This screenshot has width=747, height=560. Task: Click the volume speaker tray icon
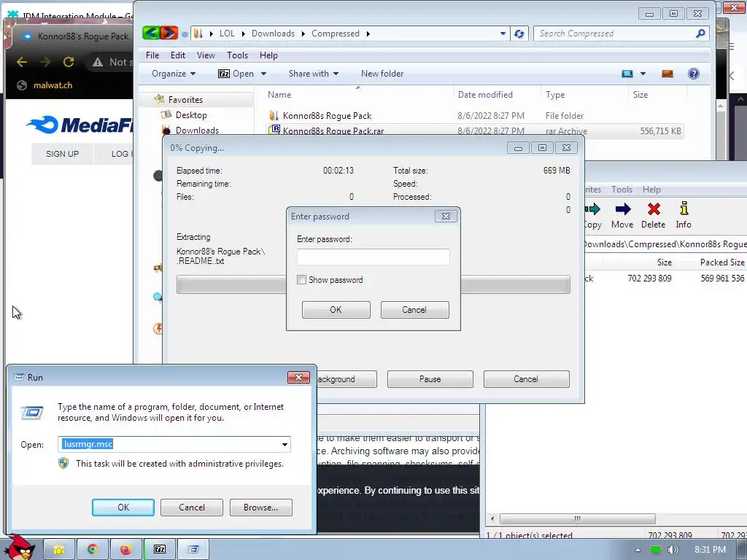click(x=673, y=550)
